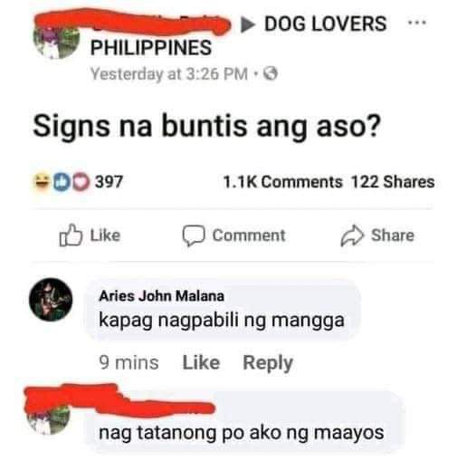This screenshot has width=476, height=461.
Task: Open Aries John Malana's profile name
Action: (x=161, y=296)
